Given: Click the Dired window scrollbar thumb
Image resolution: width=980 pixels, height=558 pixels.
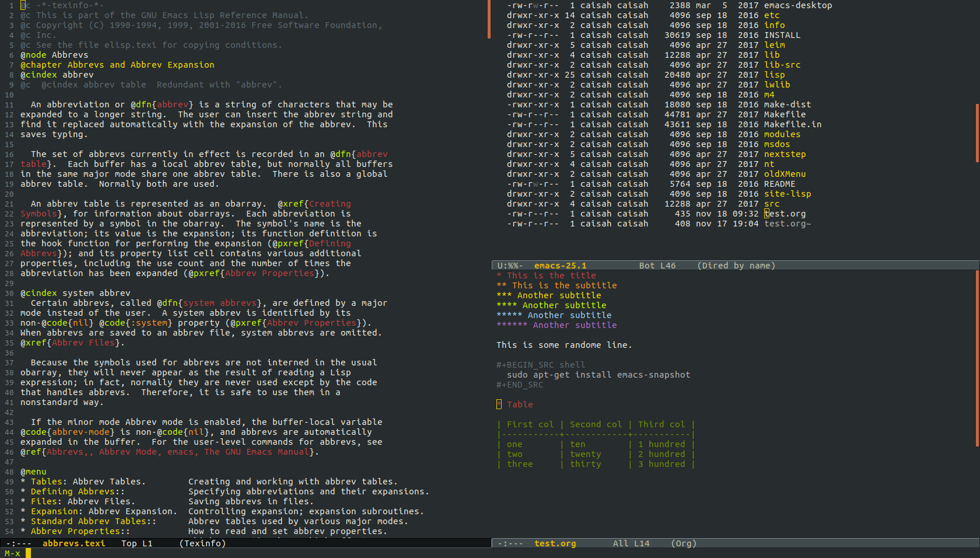Looking at the screenshot, I should click(978, 132).
